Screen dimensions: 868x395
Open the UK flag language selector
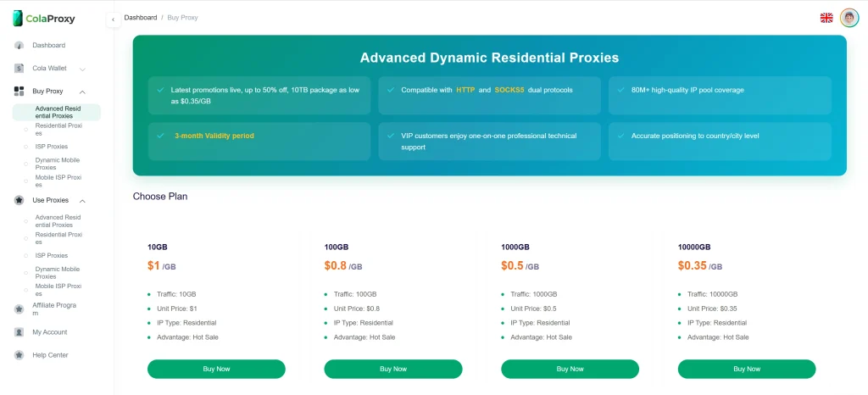tap(826, 18)
